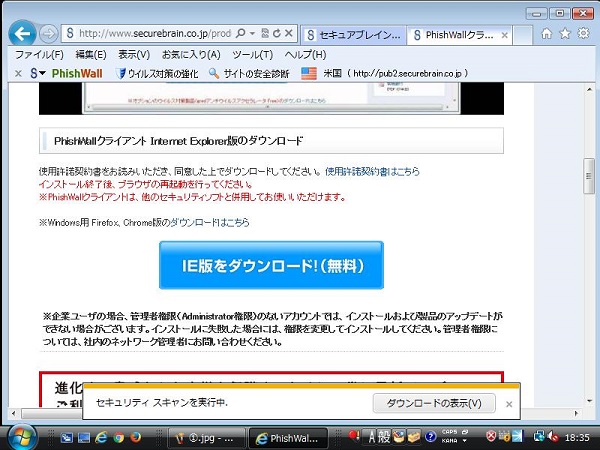Click the PhishWal... IE taskbar button
This screenshot has height=450, width=600.
[x=289, y=438]
